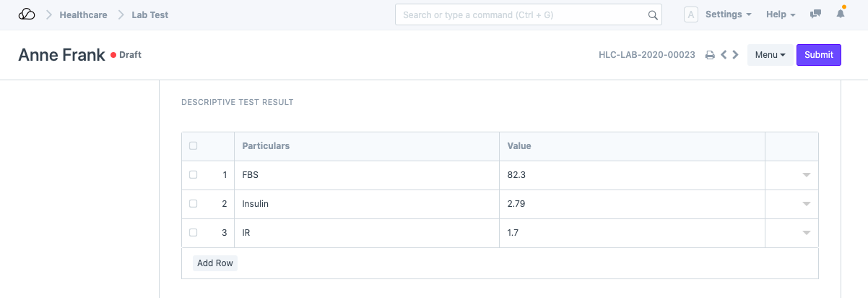Go to previous document arrow
The height and width of the screenshot is (298, 868).
pos(724,55)
